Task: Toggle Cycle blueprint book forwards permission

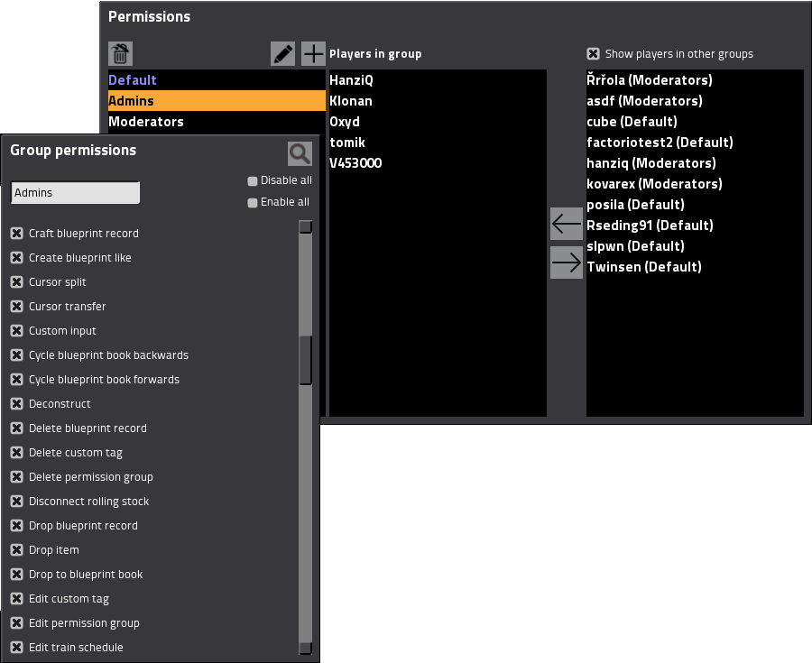Action: click(16, 380)
